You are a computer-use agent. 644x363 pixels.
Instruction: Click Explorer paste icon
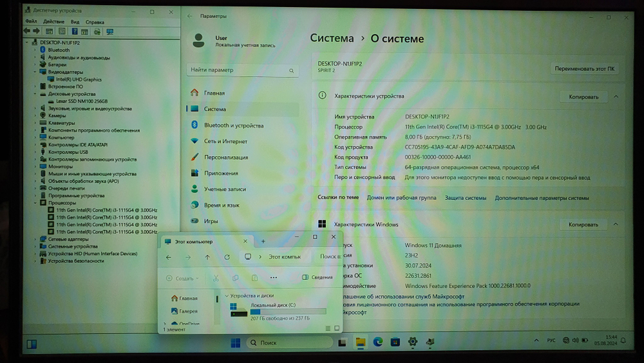254,279
